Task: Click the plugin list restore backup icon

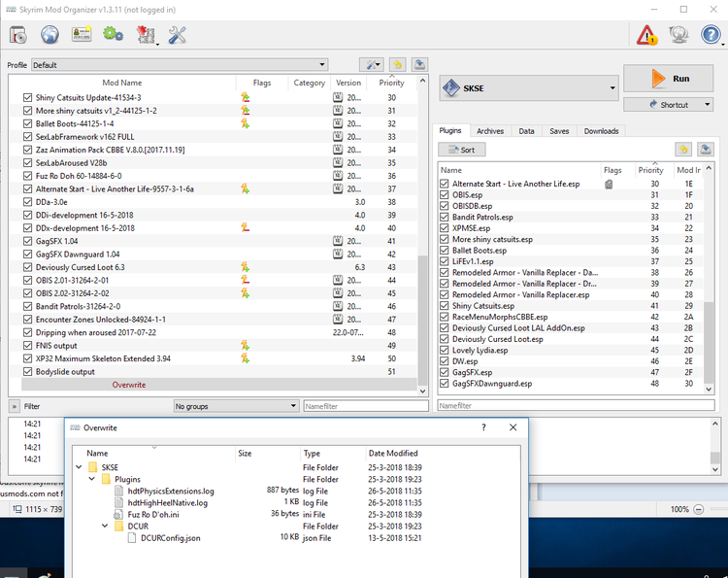Action: click(683, 150)
